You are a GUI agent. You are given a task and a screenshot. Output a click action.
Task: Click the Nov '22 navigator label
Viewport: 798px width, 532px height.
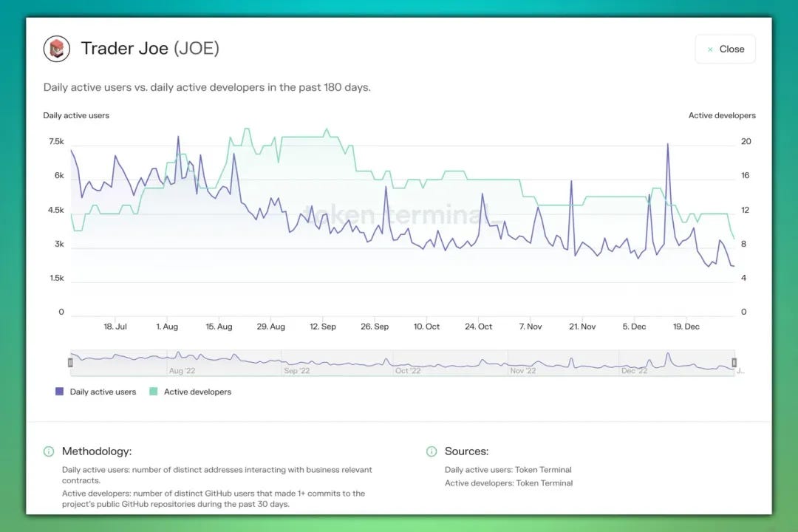522,371
